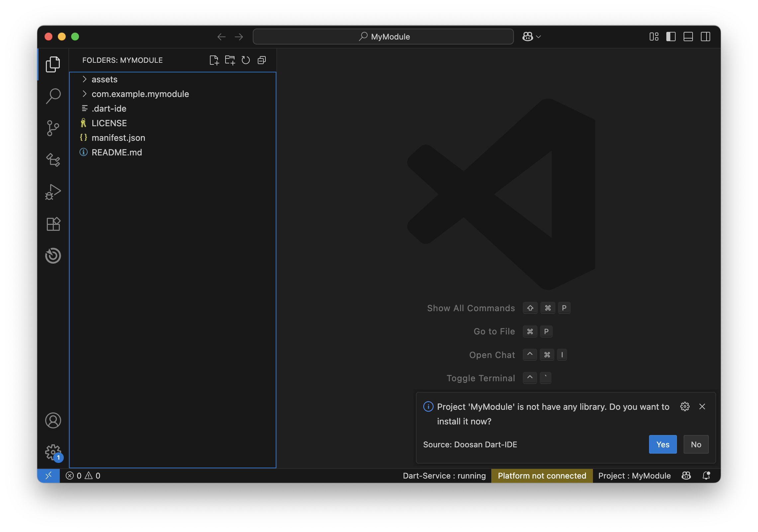Expand the com.example.mymodule folder
This screenshot has width=758, height=532.
tap(140, 94)
